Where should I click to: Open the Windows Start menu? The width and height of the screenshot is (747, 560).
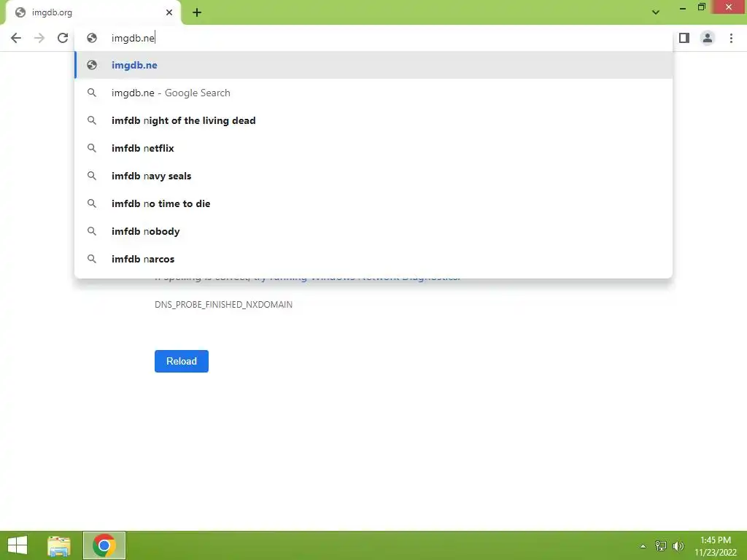(18, 545)
